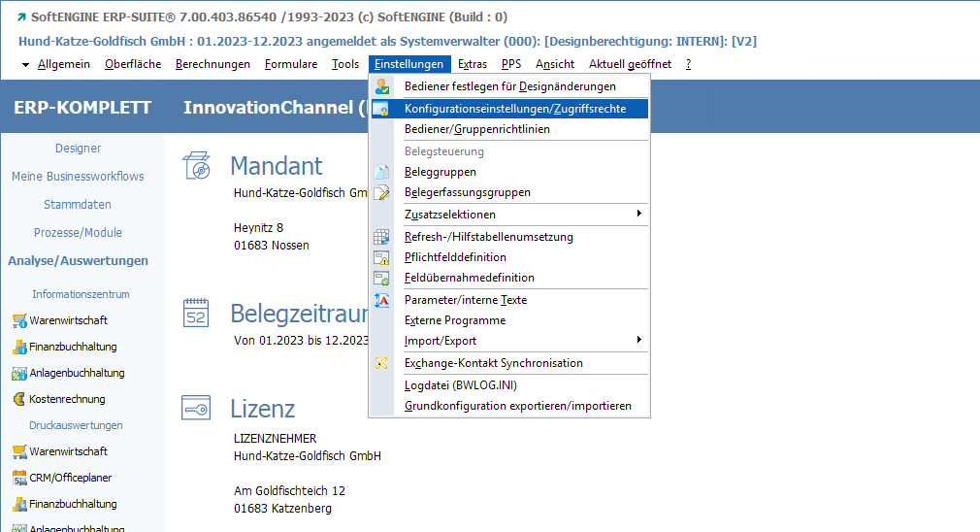Open Meine Businessworkflows link

tap(78, 177)
